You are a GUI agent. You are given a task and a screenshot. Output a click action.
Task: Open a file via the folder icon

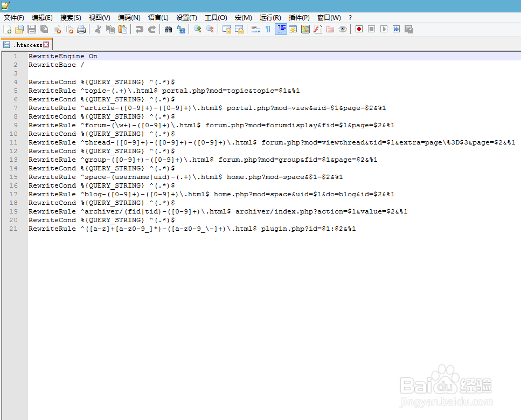pyautogui.click(x=19, y=29)
